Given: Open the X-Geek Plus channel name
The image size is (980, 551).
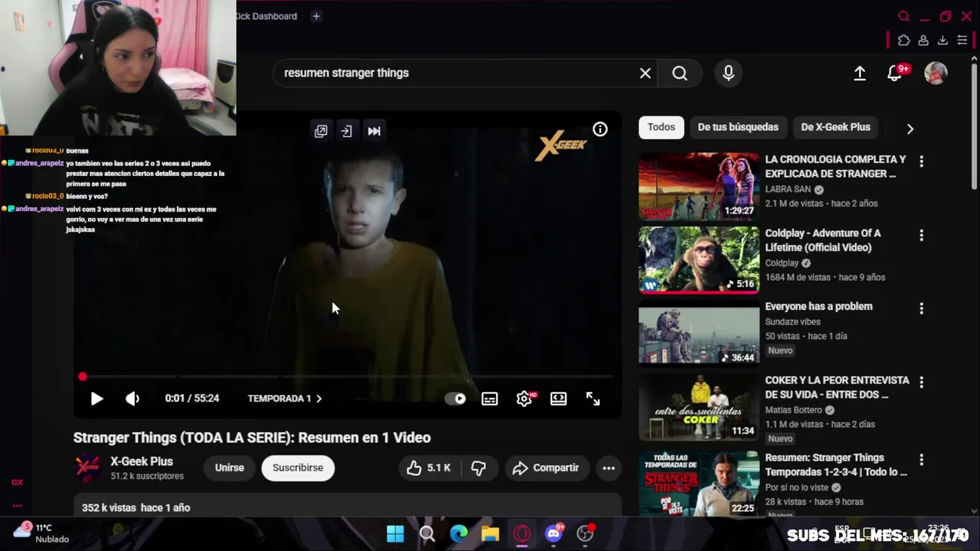Looking at the screenshot, I should coord(142,461).
